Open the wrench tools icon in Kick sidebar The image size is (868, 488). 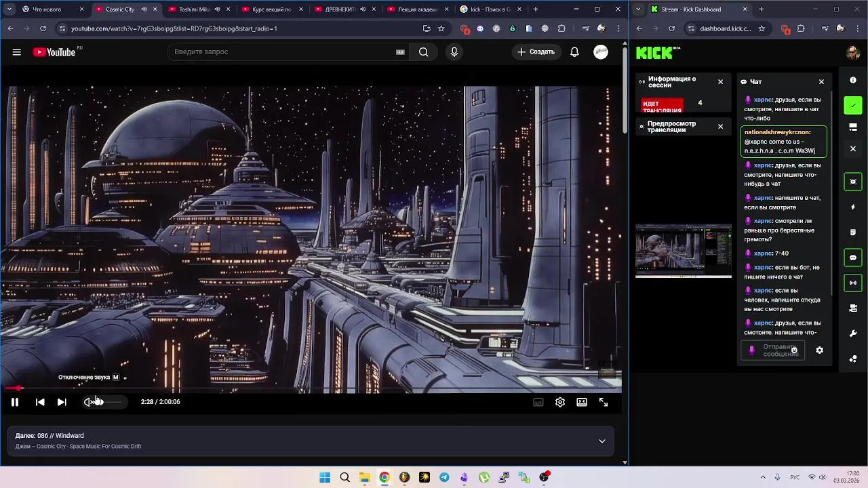853,333
